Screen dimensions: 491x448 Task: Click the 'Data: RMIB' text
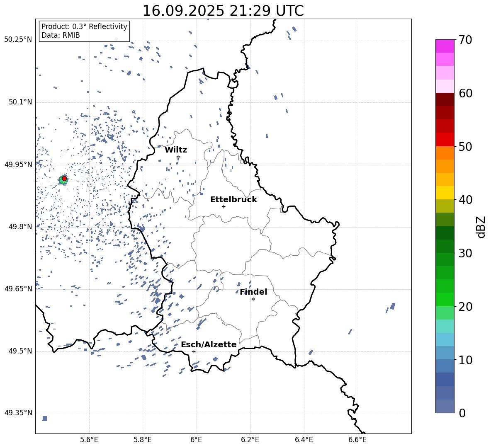[x=61, y=35]
